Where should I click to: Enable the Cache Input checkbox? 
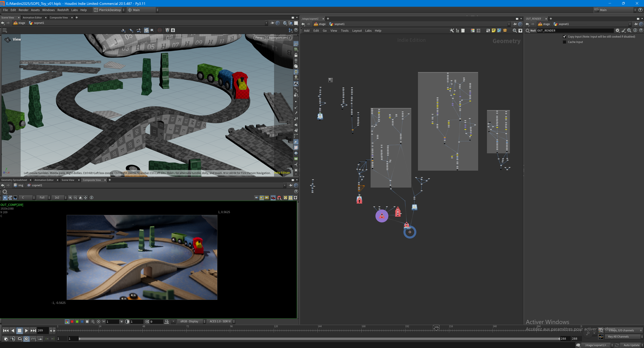[x=564, y=42]
